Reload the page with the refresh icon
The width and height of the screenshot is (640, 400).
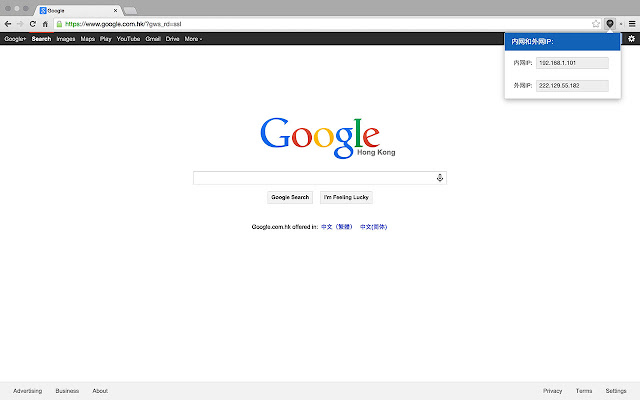coord(33,24)
